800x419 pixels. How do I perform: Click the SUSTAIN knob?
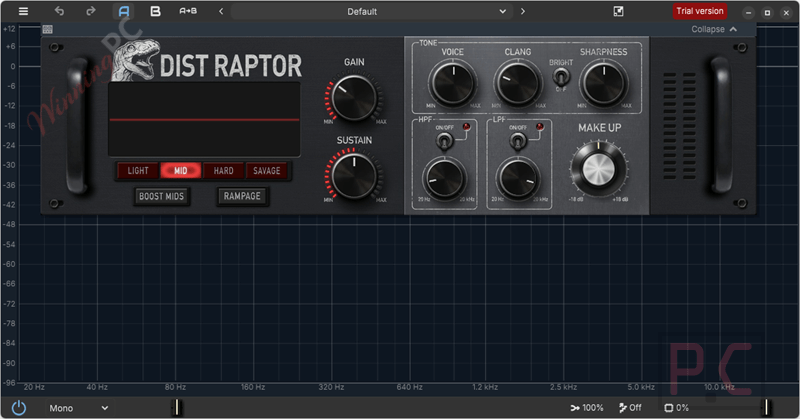click(354, 177)
